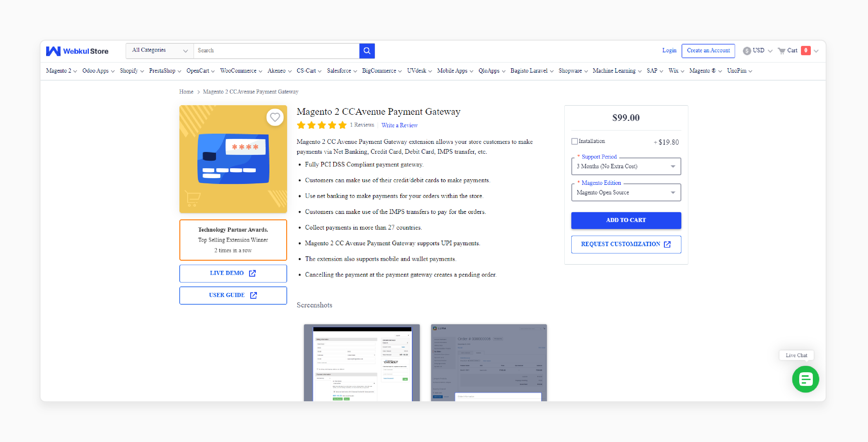The image size is (868, 442).
Task: Go to Home breadcrumb link
Action: 186,92
